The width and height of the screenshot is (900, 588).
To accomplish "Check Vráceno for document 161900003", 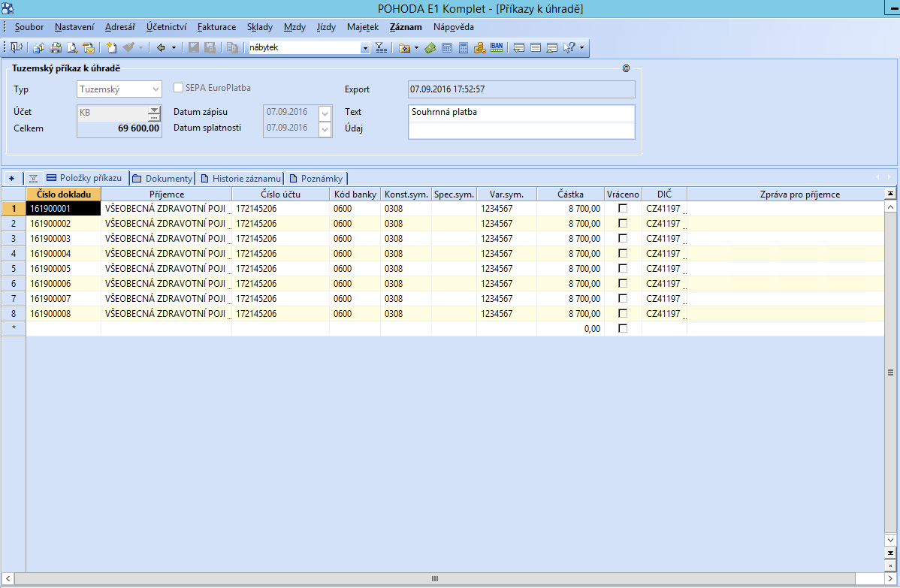I will tap(623, 238).
